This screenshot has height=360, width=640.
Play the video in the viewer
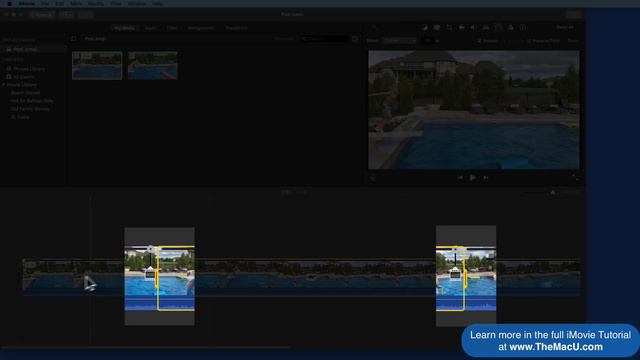[473, 178]
